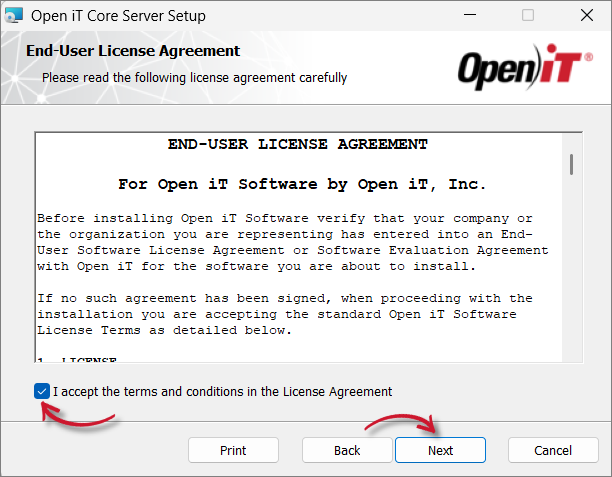Click the 'I accept the terms and conditions' label

(222, 392)
